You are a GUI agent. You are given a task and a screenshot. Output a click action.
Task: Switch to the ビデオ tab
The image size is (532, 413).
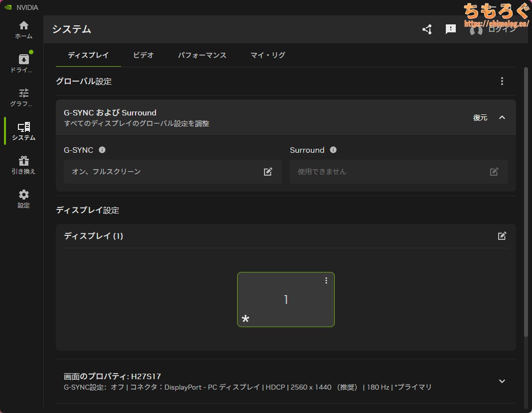[x=143, y=55]
